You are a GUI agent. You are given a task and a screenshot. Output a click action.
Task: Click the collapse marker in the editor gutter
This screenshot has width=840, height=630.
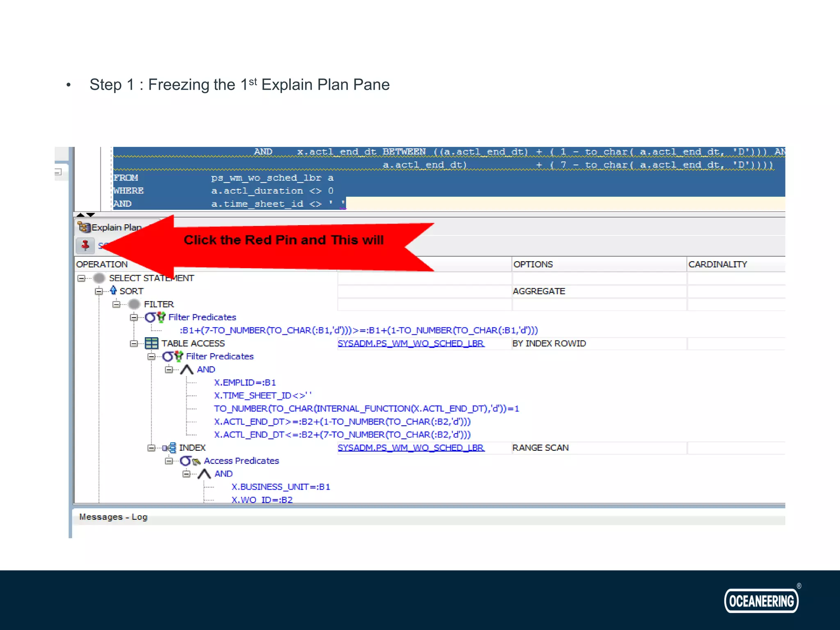tap(58, 172)
